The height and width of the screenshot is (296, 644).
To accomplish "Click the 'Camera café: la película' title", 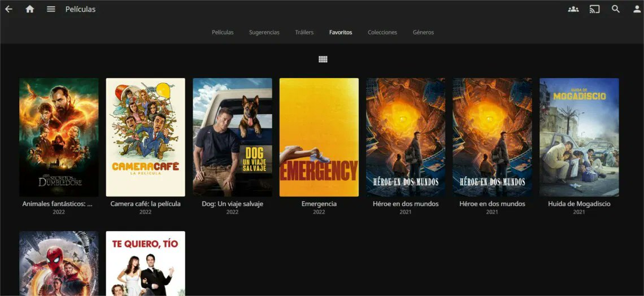I will (x=145, y=204).
